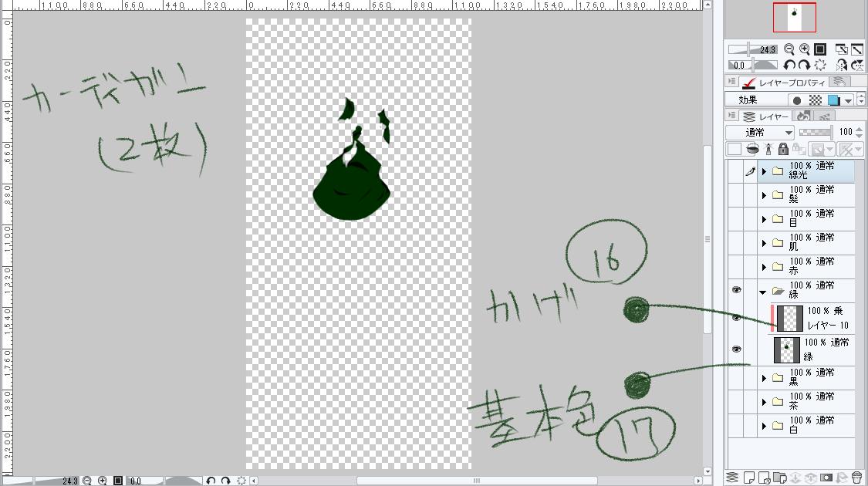This screenshot has height=486, width=868.
Task: Click the Navigator canvas thumbnail preview
Action: pyautogui.click(x=794, y=18)
